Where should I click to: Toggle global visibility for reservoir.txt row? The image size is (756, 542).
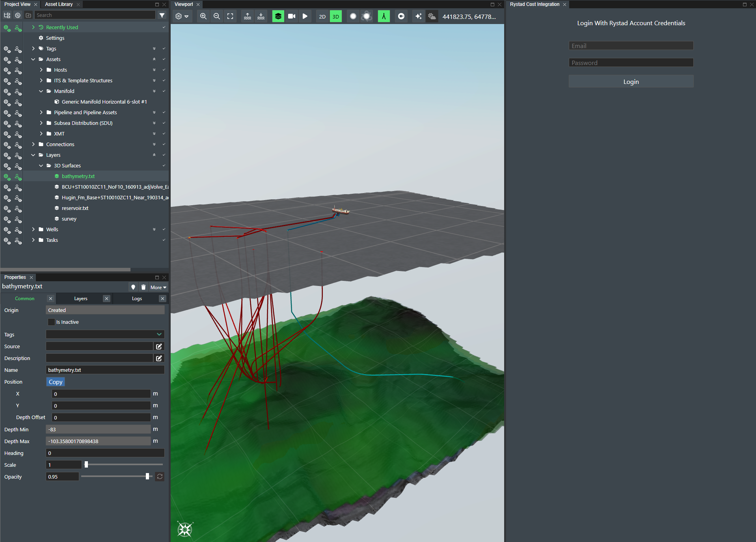[x=7, y=209]
